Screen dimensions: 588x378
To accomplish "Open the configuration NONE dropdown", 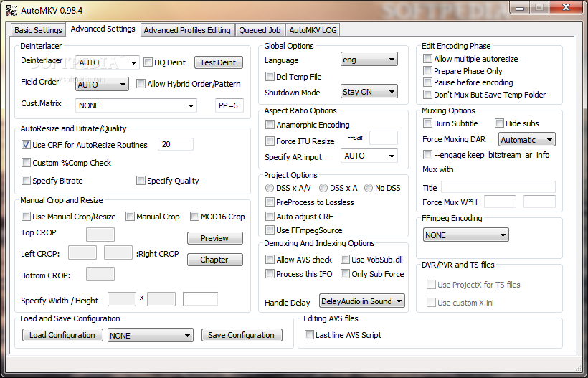I will (151, 336).
